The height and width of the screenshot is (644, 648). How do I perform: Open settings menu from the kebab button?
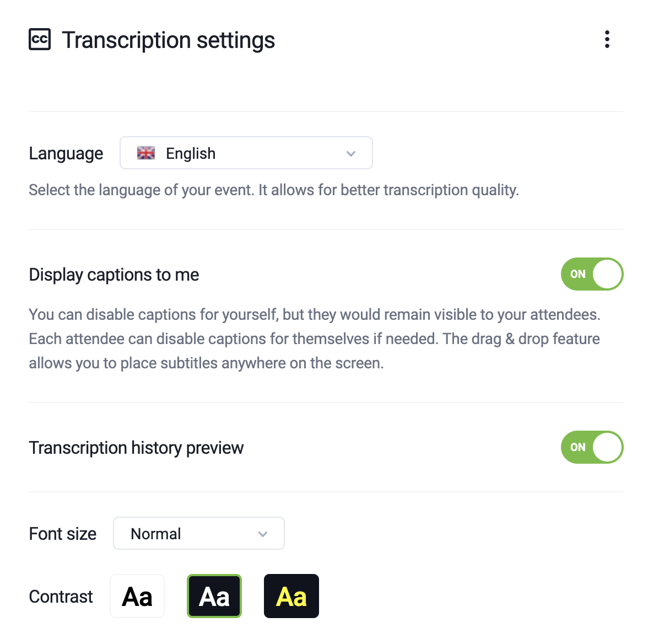point(607,39)
